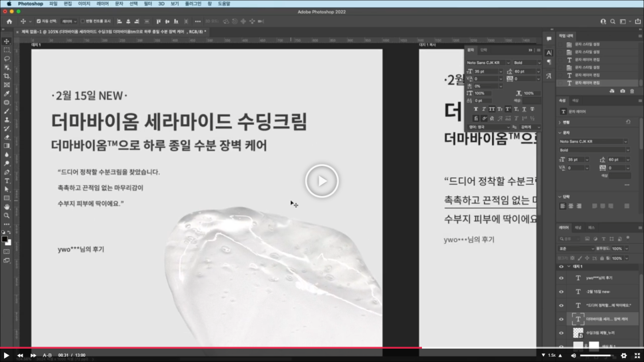Click the A-B repeat button

pyautogui.click(x=47, y=355)
